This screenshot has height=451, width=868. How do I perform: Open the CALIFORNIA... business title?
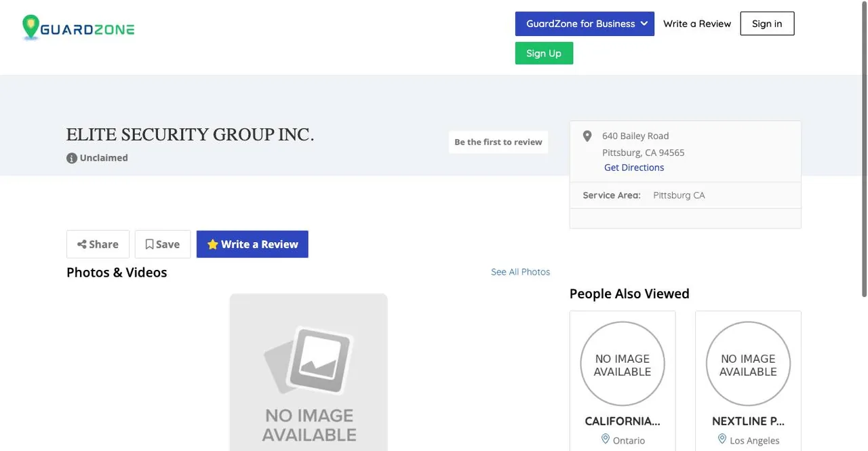623,421
